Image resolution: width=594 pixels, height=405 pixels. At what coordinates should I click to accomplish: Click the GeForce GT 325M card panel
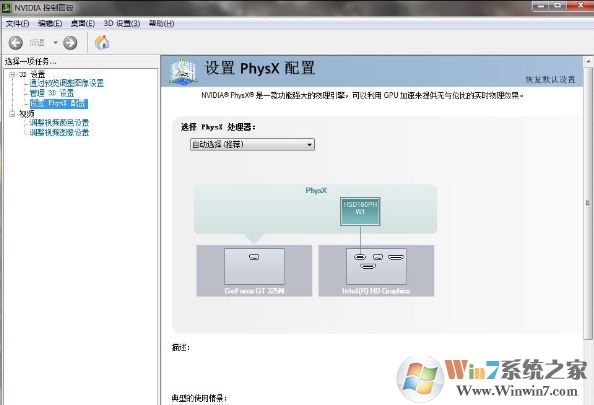pyautogui.click(x=254, y=271)
